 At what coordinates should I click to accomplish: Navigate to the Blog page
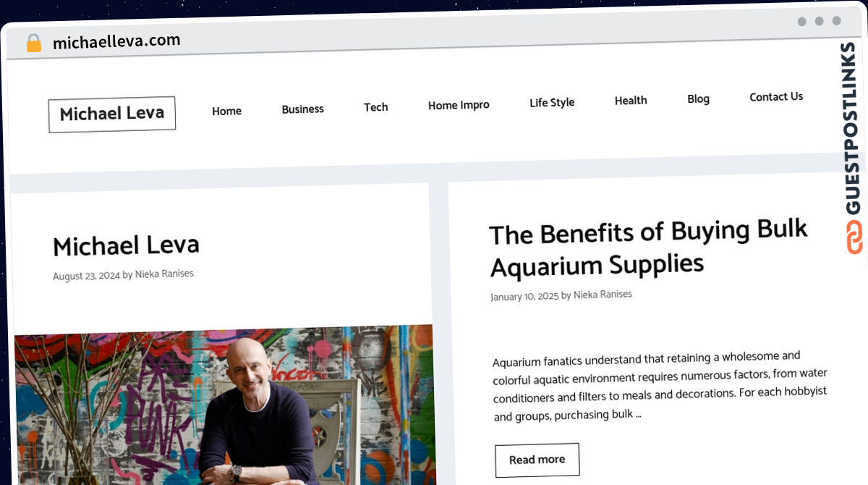698,98
